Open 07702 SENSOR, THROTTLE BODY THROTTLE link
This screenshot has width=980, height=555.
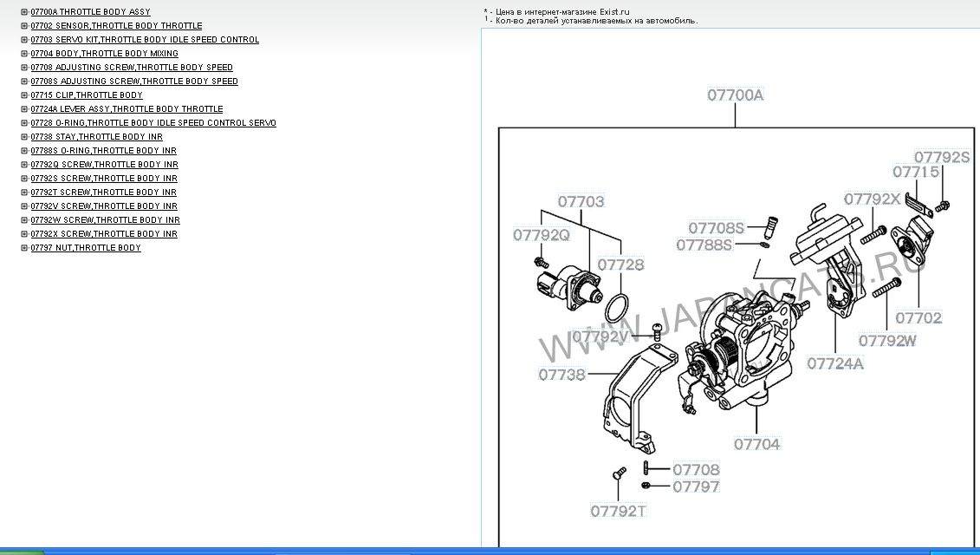tap(116, 26)
